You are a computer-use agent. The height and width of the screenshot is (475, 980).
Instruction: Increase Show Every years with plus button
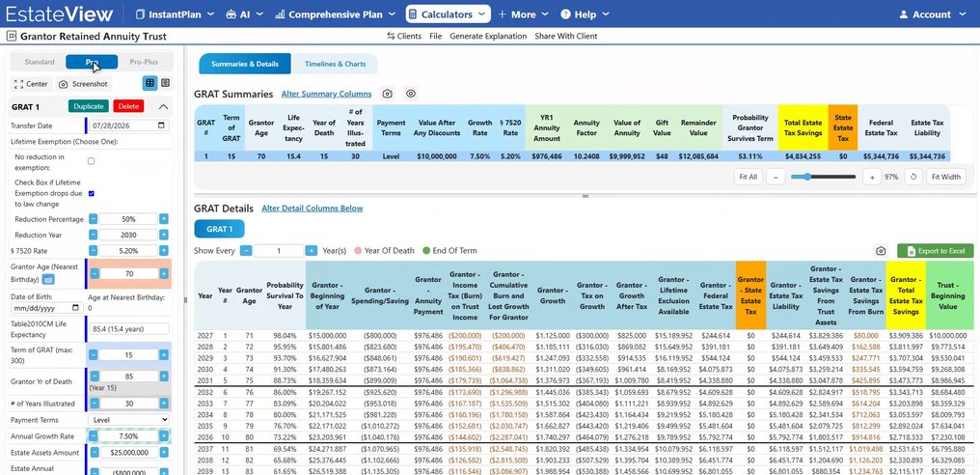pyautogui.click(x=312, y=251)
